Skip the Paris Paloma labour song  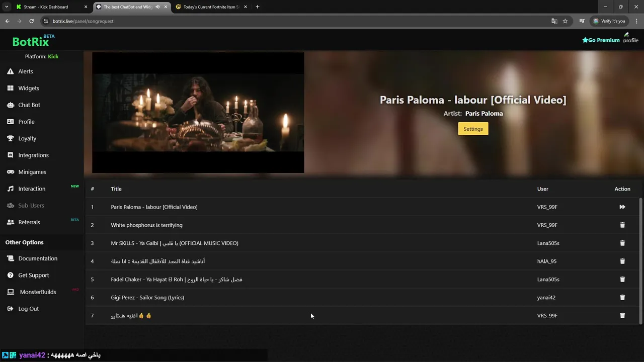(x=622, y=207)
